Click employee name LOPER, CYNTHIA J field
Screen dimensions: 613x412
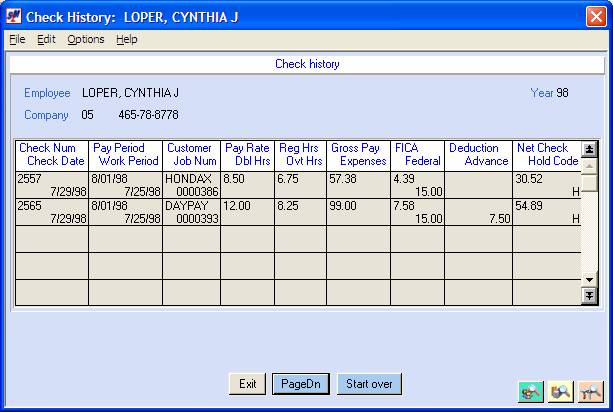[130, 93]
